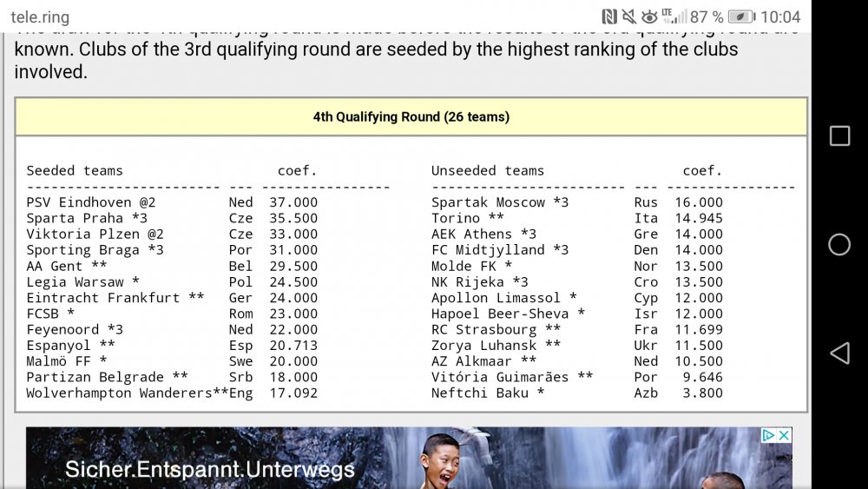Select Wolverhampton Wanderers** entry
This screenshot has height=489, width=868.
128,393
